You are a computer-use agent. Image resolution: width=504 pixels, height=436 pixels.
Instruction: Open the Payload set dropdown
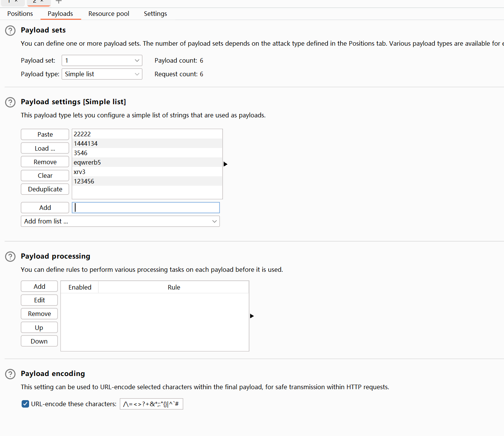click(102, 60)
